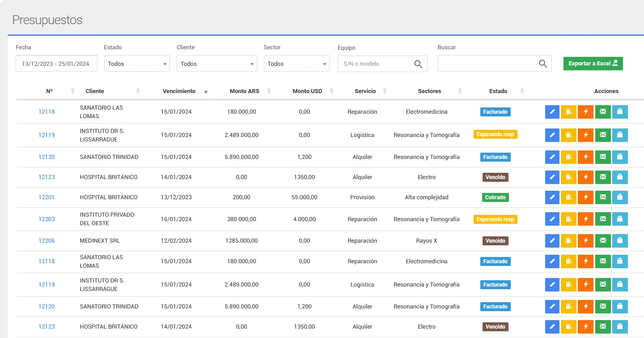644x338 pixels.
Task: Edit budget 12203 with pencil icon
Action: (x=552, y=219)
